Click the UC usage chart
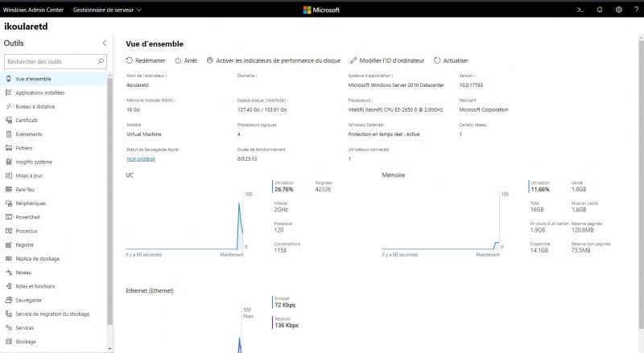644x353 pixels. tap(184, 221)
